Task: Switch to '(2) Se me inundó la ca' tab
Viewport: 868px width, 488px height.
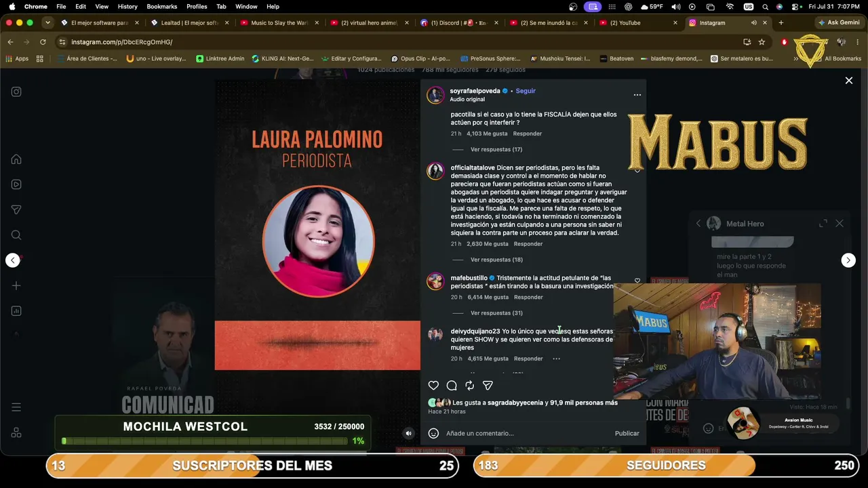Action: point(549,22)
